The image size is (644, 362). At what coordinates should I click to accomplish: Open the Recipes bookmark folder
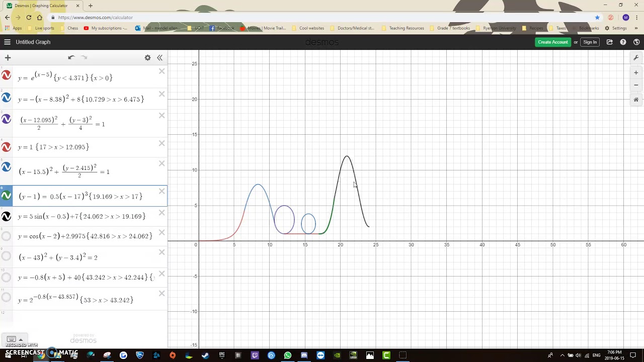point(532,28)
